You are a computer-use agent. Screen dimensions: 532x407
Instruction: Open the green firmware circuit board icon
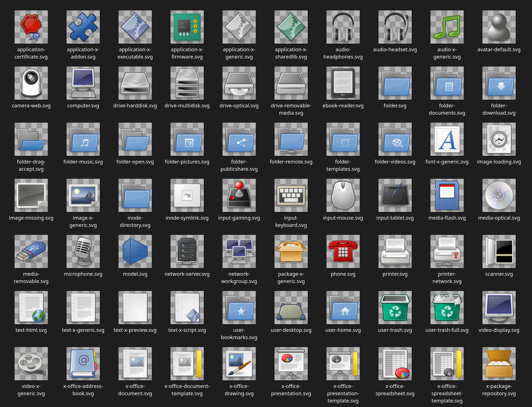187,27
